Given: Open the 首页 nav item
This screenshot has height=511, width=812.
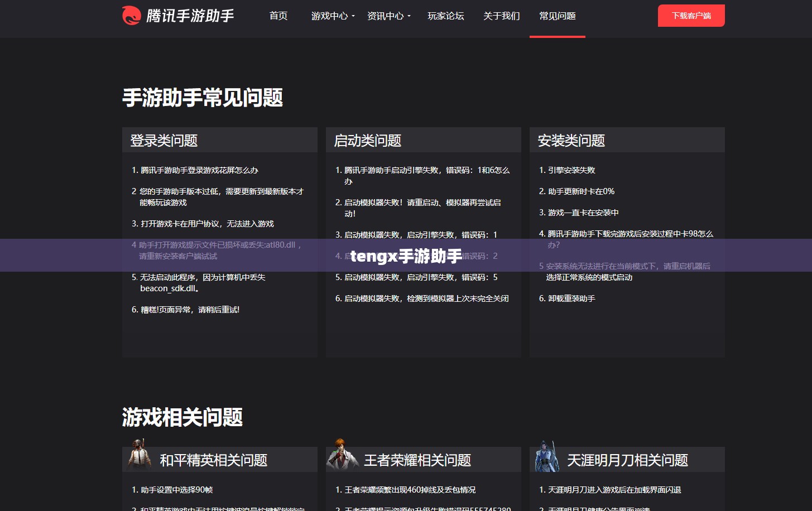Looking at the screenshot, I should [278, 16].
